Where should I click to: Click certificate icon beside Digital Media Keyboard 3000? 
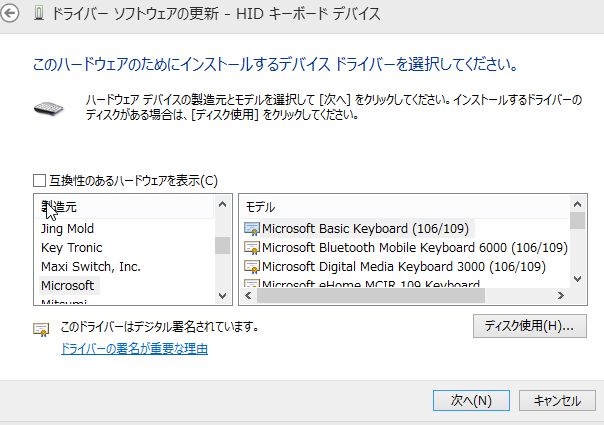[252, 266]
